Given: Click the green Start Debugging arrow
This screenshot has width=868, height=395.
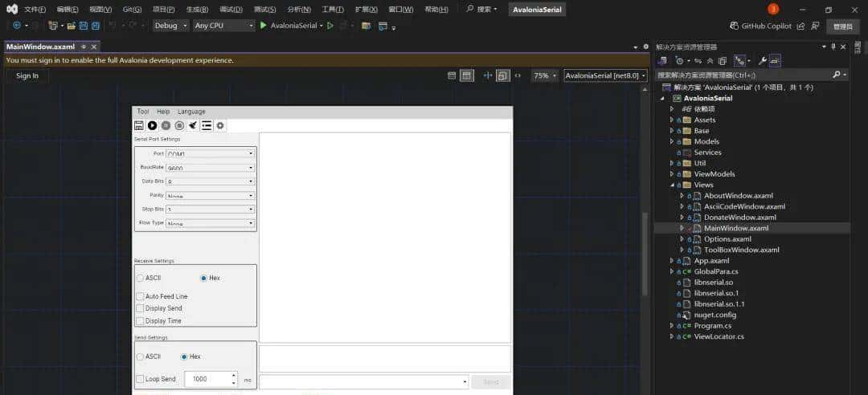Looking at the screenshot, I should coord(264,26).
